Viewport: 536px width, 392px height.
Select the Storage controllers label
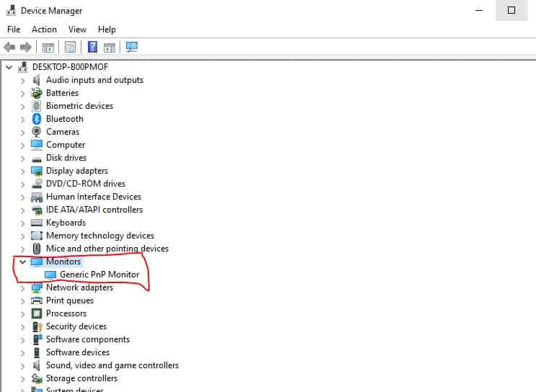(81, 378)
